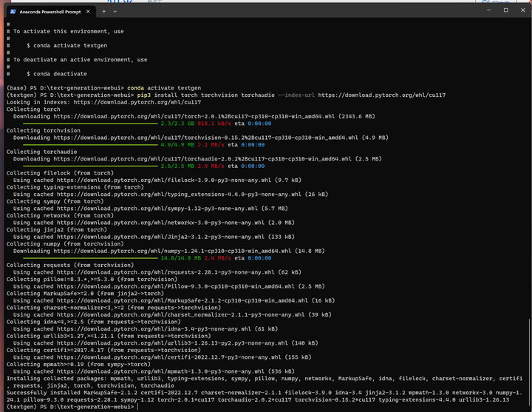Viewport: 532px width, 412px height.
Task: Click the index URL after 'Looking in indexes'
Action: tap(137, 102)
